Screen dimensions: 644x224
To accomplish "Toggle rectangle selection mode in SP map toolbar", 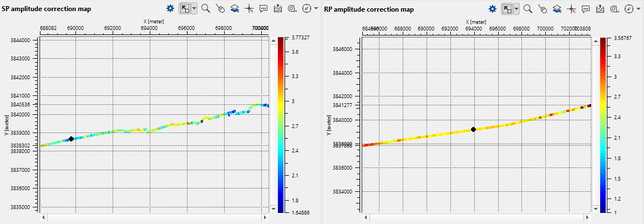I will coord(185,9).
